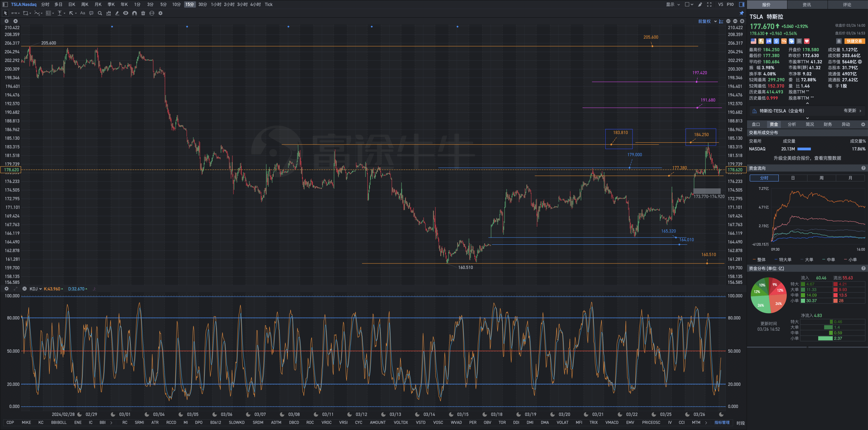Open 指标管理 indicator management
Image resolution: width=868 pixels, height=430 pixels.
(722, 422)
